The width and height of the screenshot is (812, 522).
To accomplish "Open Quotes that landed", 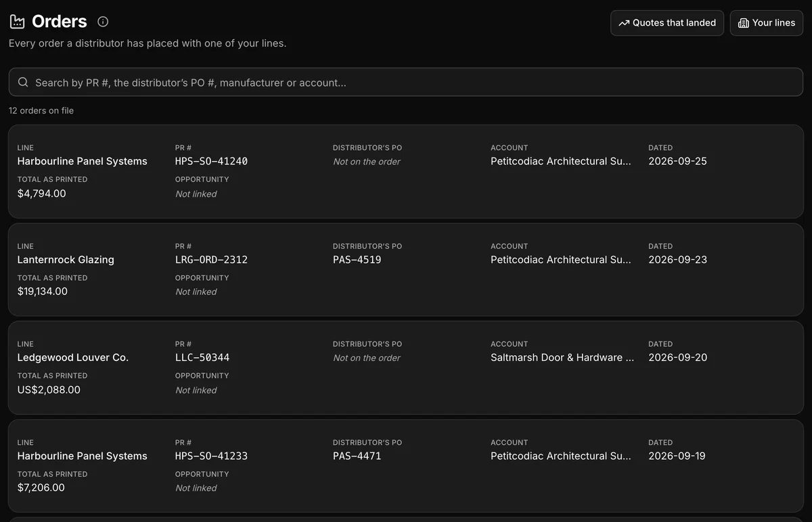I will (x=667, y=23).
